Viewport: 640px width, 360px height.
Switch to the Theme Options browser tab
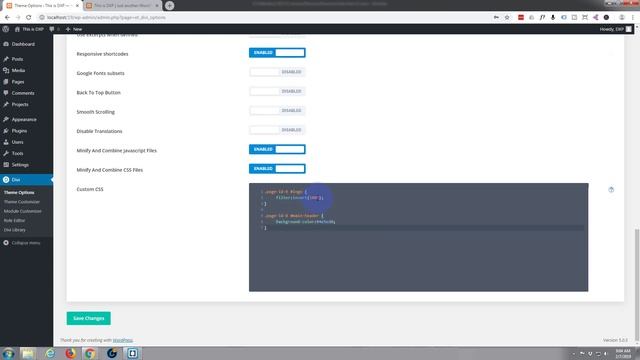[x=41, y=6]
